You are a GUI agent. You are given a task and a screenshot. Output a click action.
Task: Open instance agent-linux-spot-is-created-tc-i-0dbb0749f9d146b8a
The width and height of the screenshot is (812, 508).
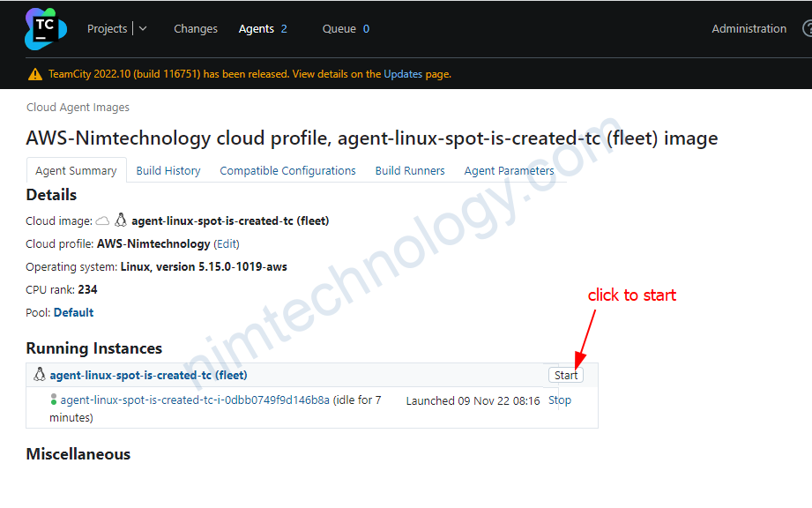(195, 400)
